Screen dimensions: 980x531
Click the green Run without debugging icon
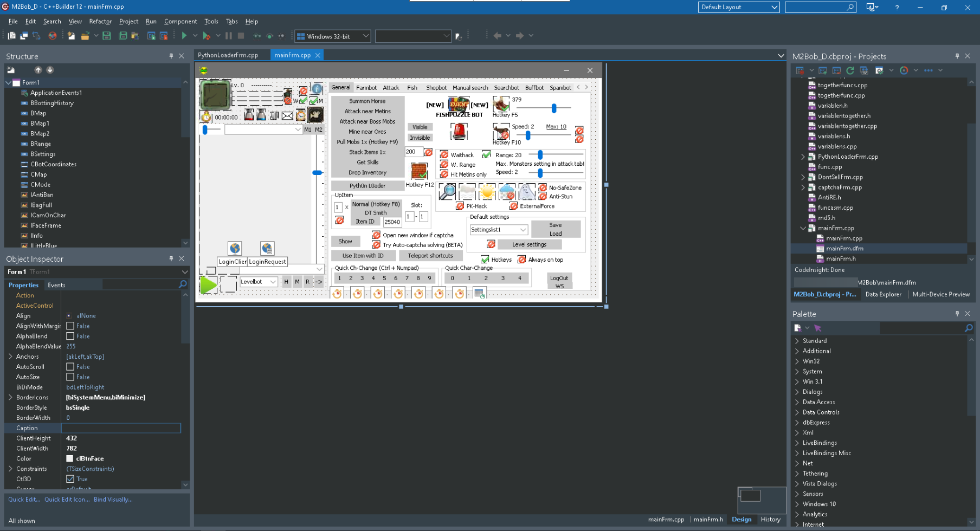point(184,36)
